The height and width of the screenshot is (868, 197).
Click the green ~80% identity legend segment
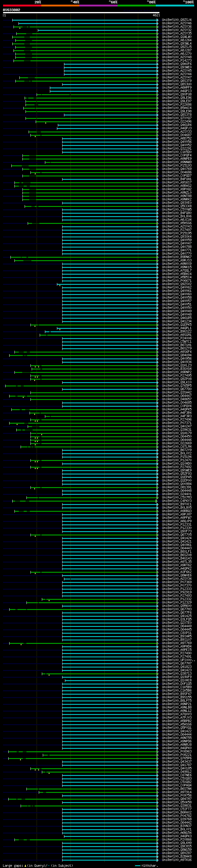point(137,6)
